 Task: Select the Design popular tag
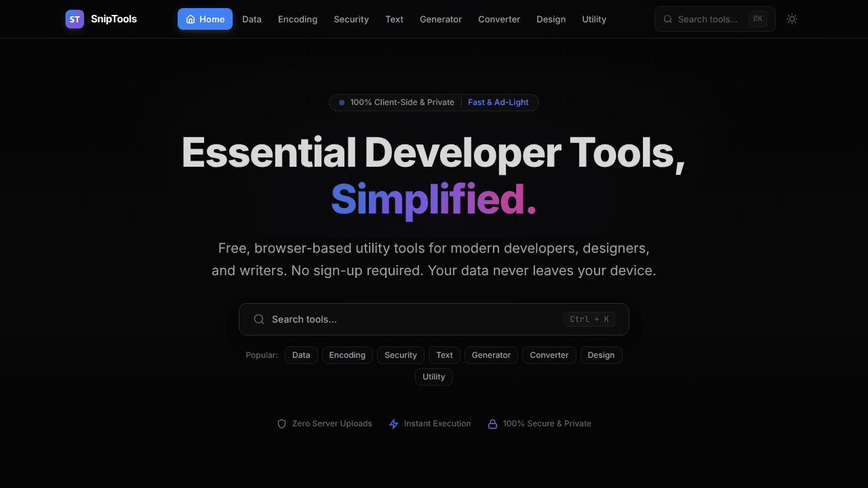tap(601, 355)
